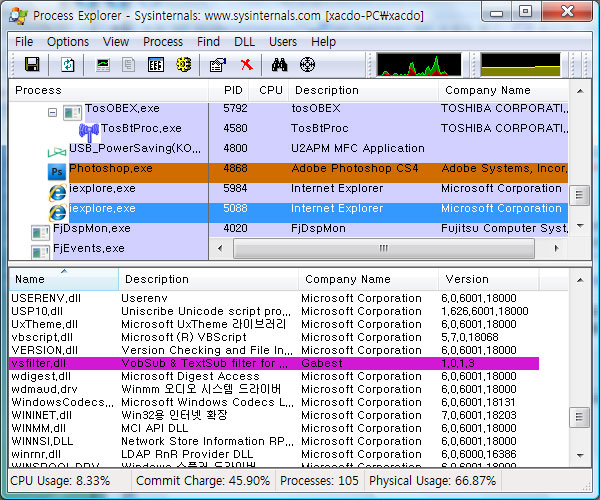Select the vbscript.dll row

pyautogui.click(x=274, y=337)
